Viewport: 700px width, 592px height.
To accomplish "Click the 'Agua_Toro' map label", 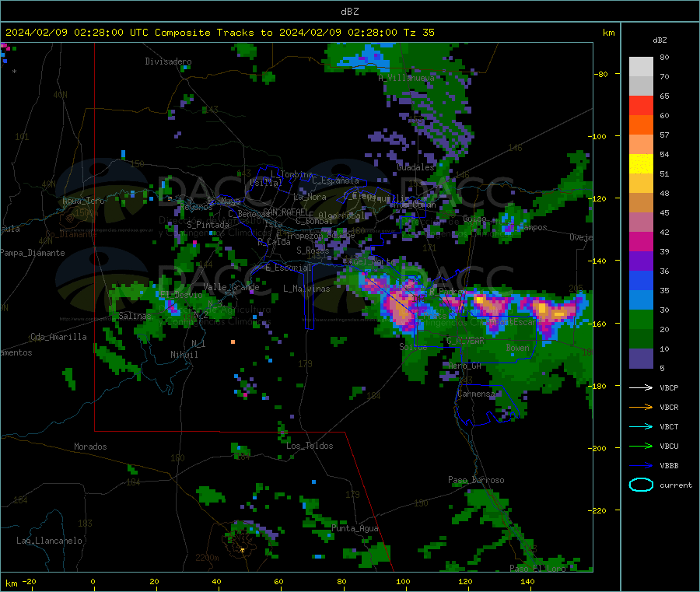I will pyautogui.click(x=83, y=201).
